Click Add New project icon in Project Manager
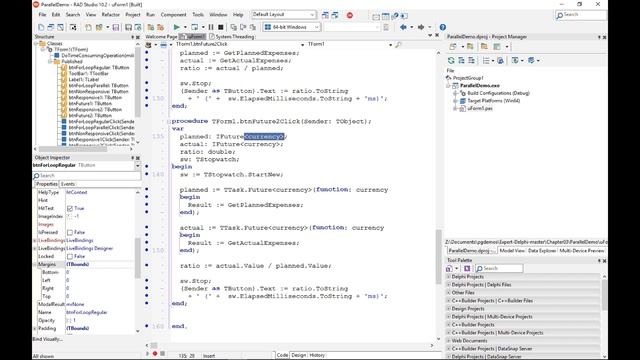The image size is (640, 360). (453, 47)
